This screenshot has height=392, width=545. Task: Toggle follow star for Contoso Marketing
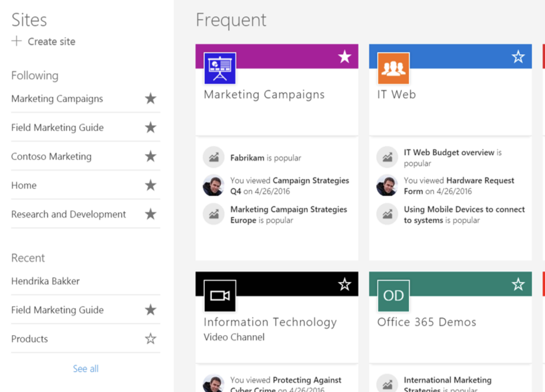151,156
